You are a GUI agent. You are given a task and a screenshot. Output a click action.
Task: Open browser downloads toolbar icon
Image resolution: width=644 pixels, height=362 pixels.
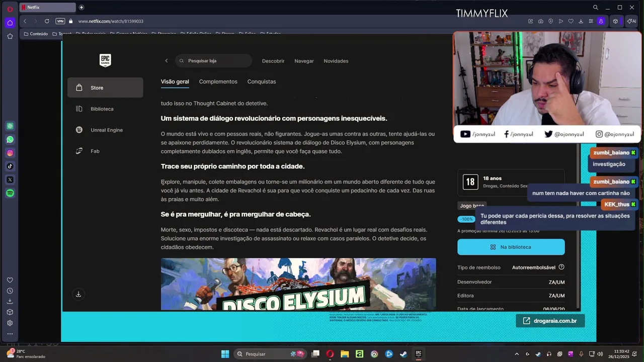(x=581, y=21)
